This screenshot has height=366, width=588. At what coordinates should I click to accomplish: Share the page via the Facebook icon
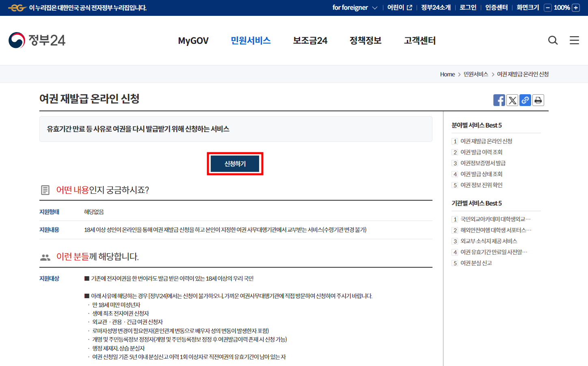click(499, 100)
